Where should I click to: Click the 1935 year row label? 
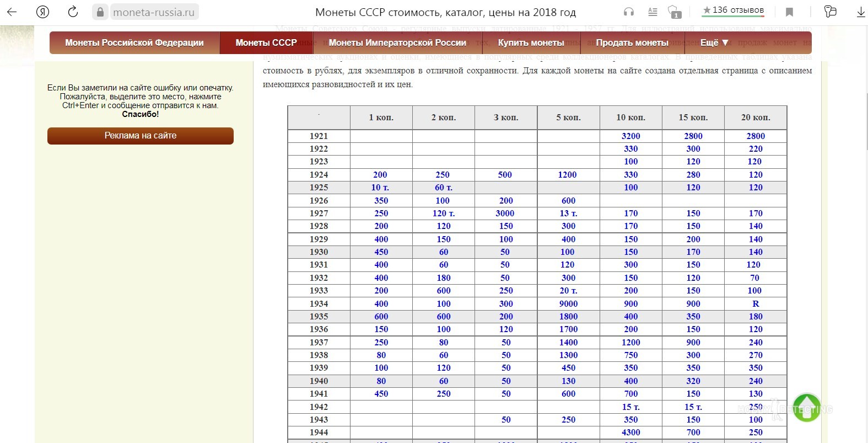pos(319,316)
